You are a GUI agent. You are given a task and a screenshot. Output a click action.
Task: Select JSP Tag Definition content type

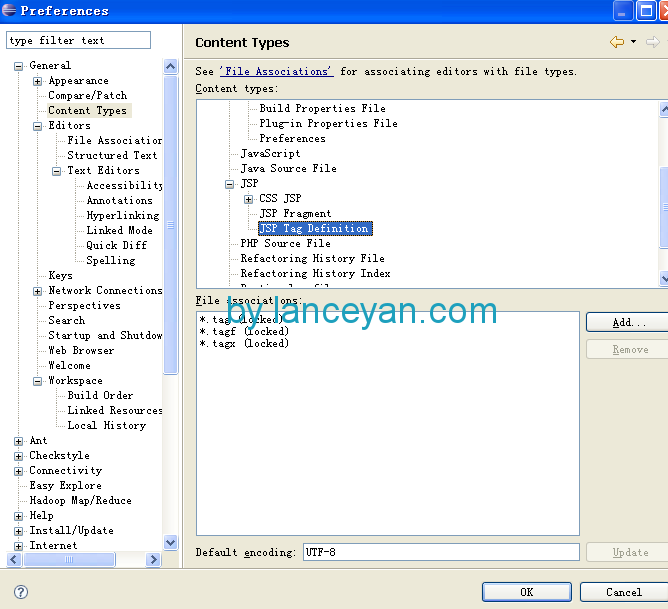pyautogui.click(x=315, y=228)
